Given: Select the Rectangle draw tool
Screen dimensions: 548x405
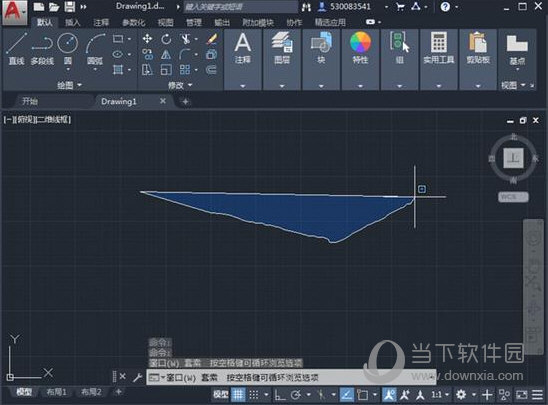Looking at the screenshot, I should click(118, 38).
